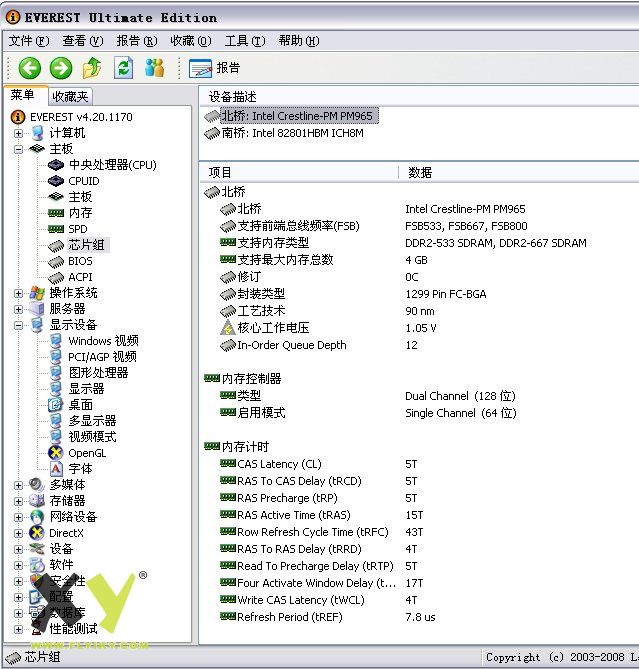Expand the 软件 tree node

18,565
